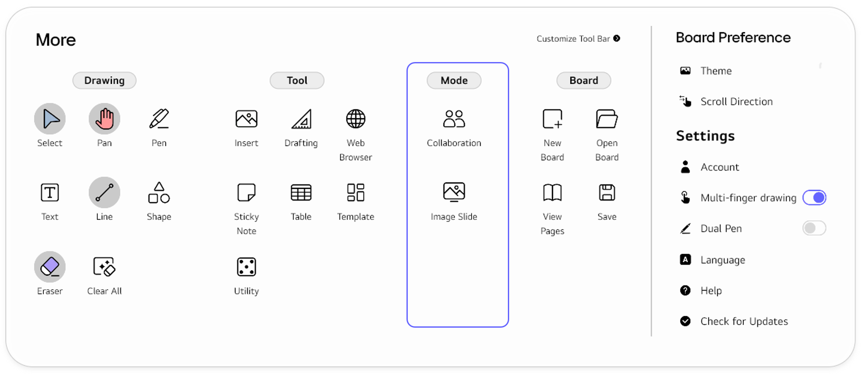Image resolution: width=868 pixels, height=374 pixels.
Task: Click the Mode category label
Action: pos(454,80)
